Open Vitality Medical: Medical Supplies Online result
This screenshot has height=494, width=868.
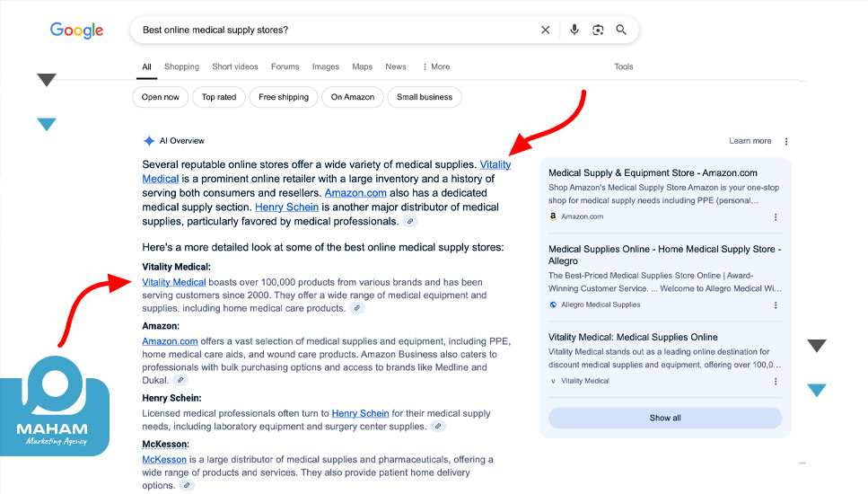coord(633,338)
